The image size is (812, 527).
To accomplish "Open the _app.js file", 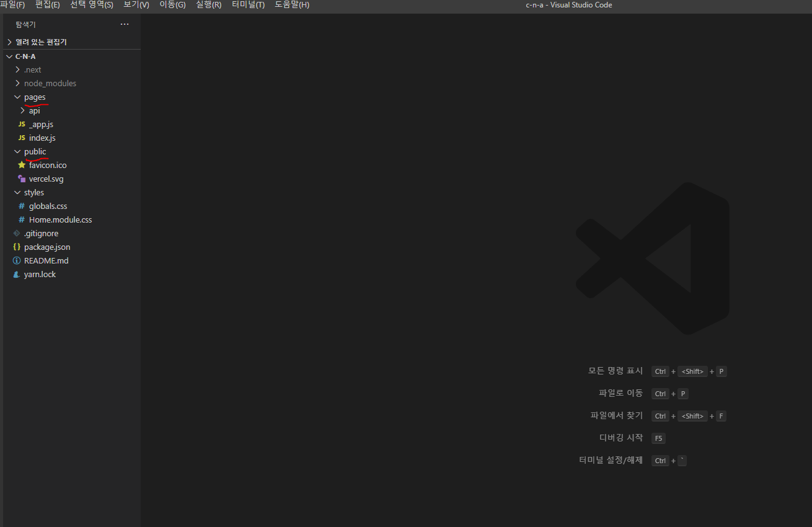I will [41, 124].
